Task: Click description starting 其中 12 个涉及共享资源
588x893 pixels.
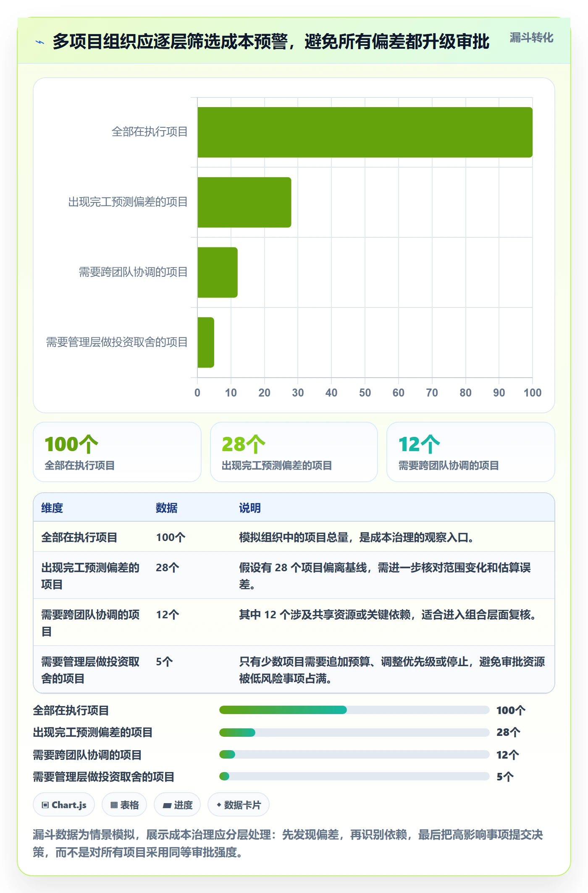Action: tap(388, 615)
